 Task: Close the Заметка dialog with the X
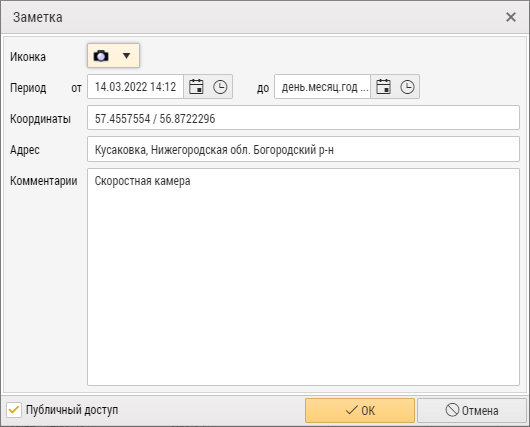[x=511, y=17]
